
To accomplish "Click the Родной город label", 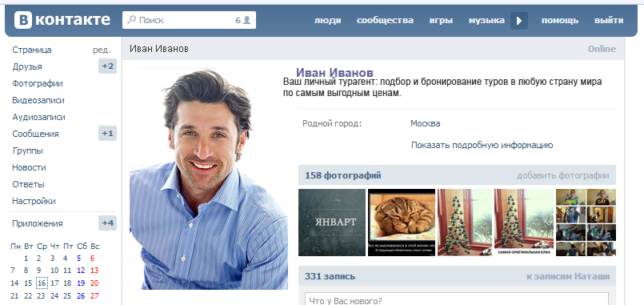I will tap(332, 123).
